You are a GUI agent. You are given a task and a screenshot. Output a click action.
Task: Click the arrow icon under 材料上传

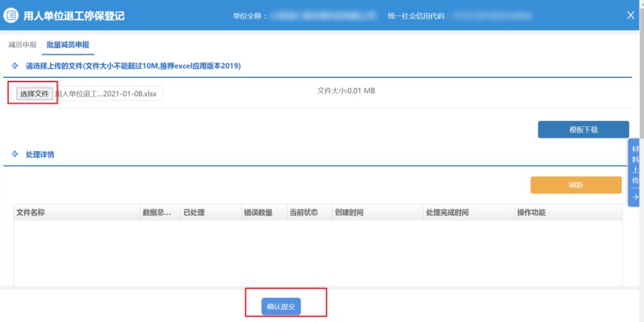click(x=635, y=197)
